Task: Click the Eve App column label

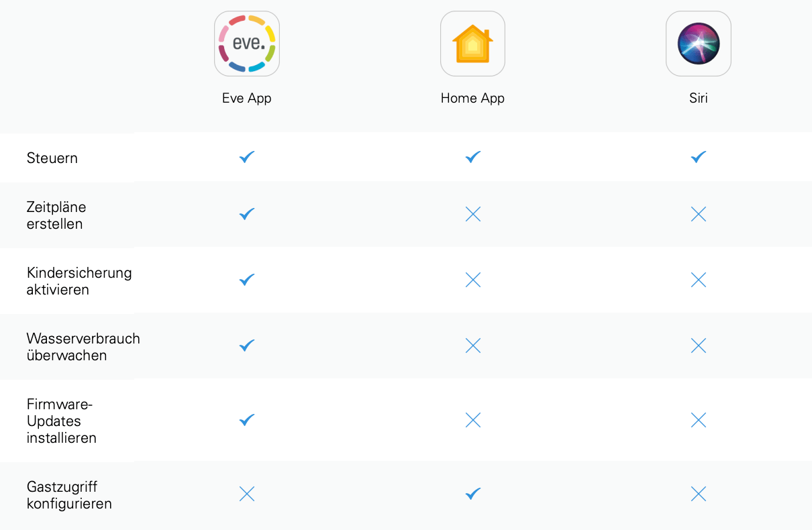Action: pyautogui.click(x=247, y=98)
